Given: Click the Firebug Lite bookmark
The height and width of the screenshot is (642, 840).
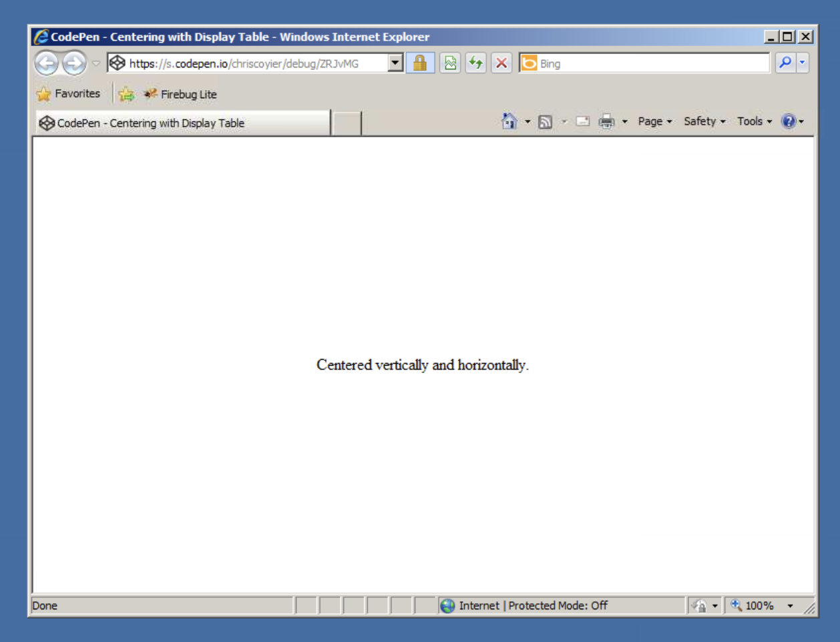Looking at the screenshot, I should point(181,94).
